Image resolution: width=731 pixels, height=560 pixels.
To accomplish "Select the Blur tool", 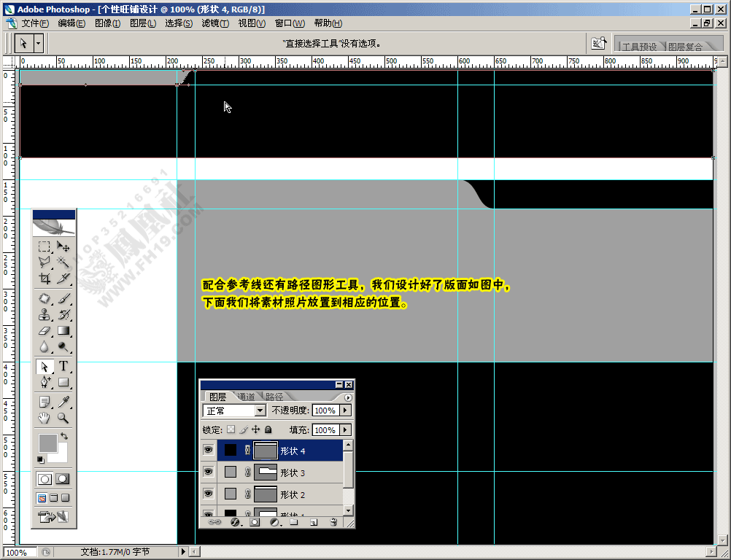I will point(45,347).
